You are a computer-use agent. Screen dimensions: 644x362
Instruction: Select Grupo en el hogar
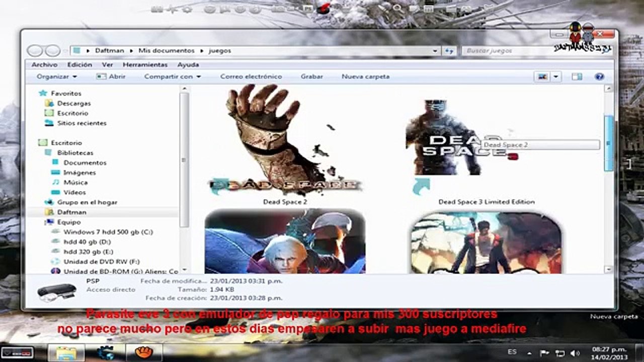87,202
